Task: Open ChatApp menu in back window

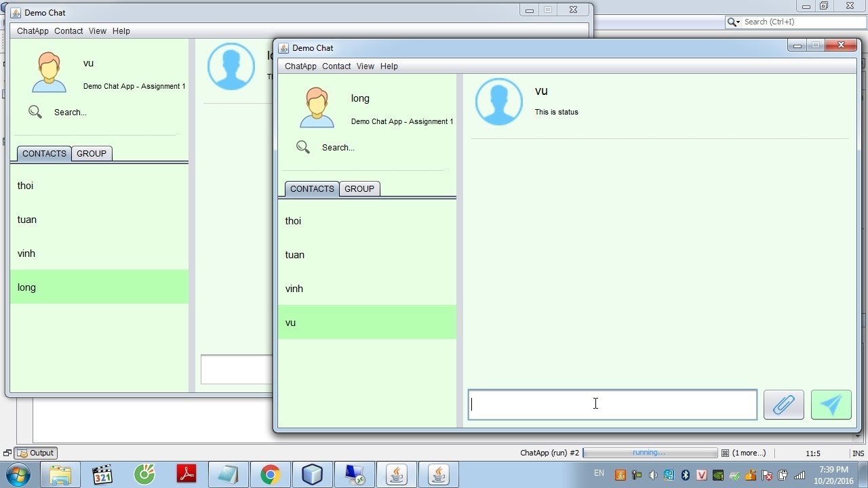Action: [x=33, y=30]
